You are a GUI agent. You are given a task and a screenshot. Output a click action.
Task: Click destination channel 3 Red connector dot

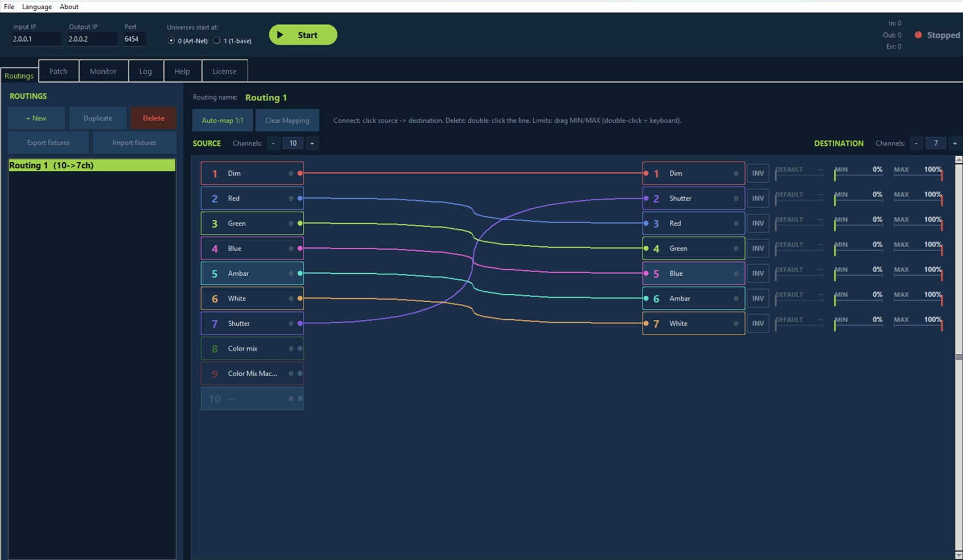coord(646,223)
